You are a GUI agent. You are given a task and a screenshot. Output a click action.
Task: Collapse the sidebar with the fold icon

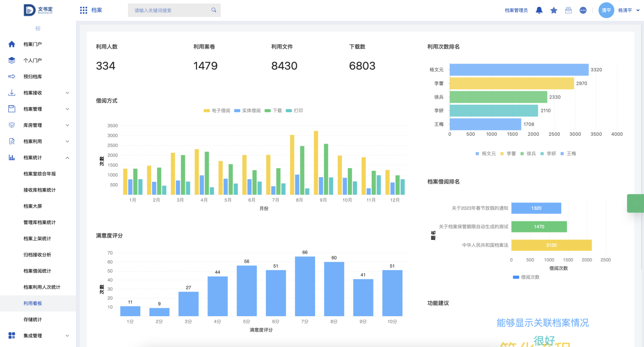(x=38, y=29)
